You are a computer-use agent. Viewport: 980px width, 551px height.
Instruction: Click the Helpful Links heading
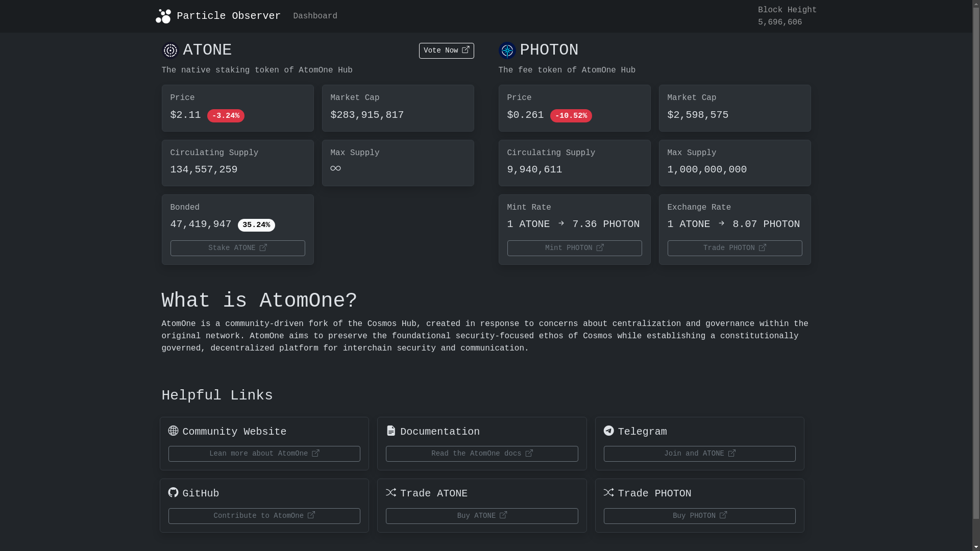pos(217,395)
